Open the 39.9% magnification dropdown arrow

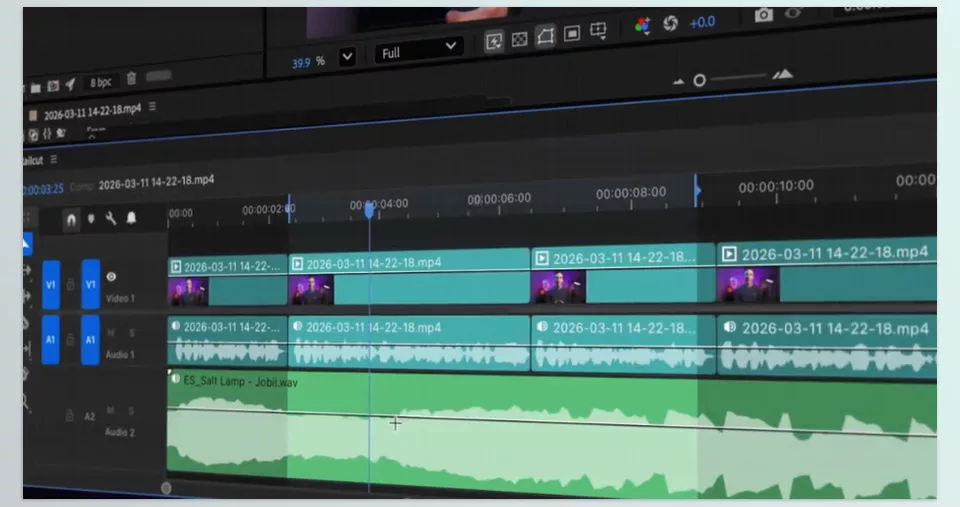[347, 58]
